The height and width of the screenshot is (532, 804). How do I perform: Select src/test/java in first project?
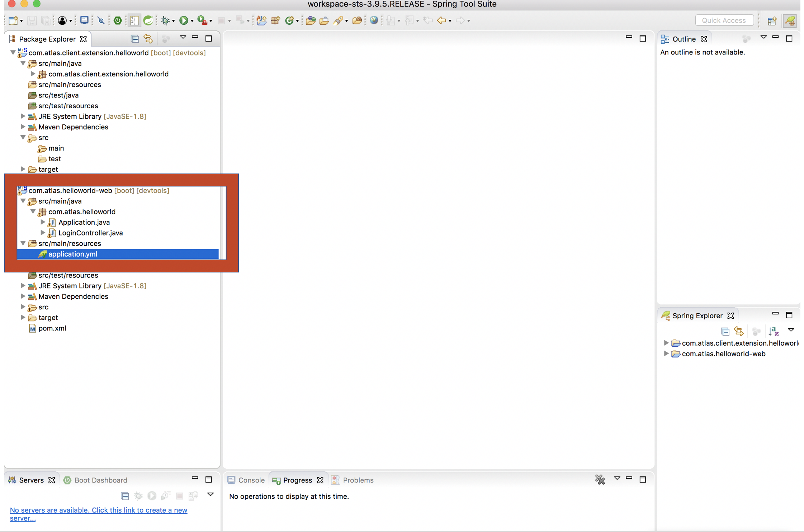[58, 95]
